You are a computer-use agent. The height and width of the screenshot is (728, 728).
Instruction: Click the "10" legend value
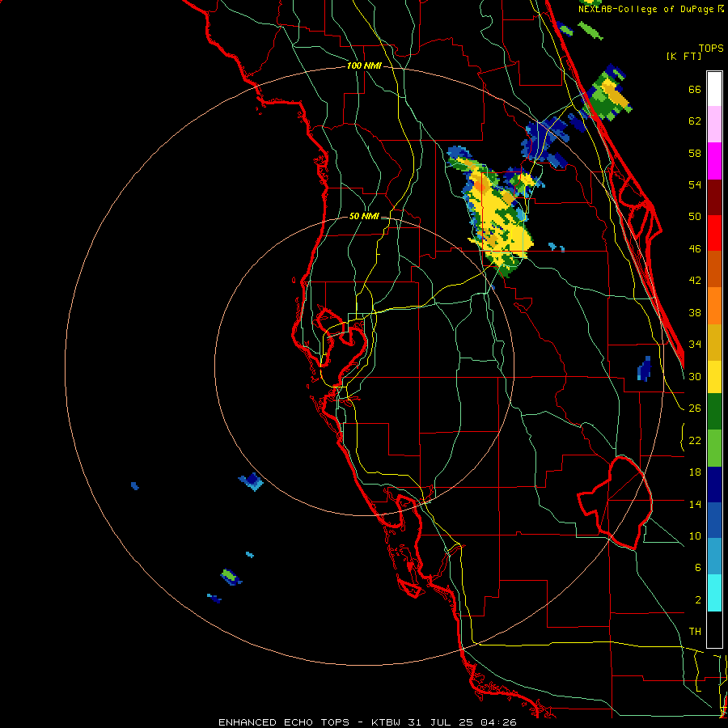pos(695,535)
